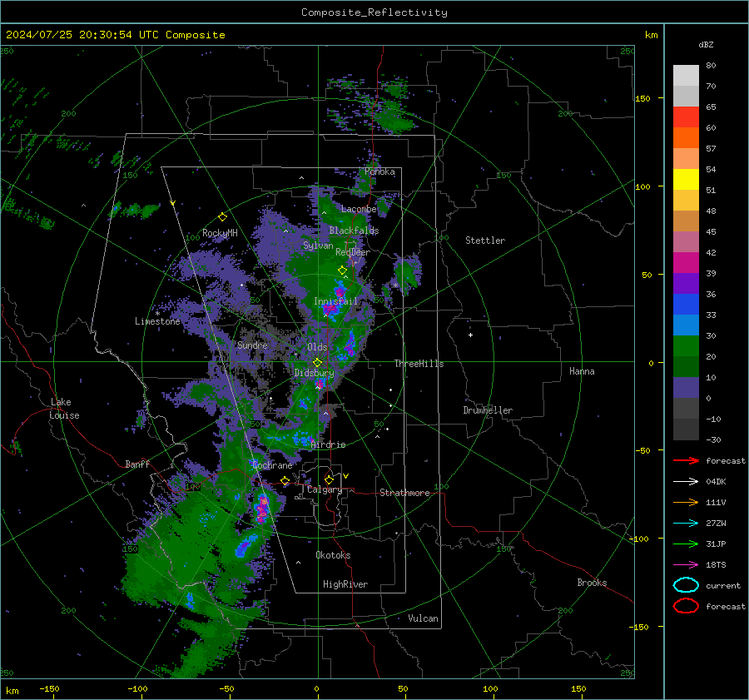Click the Stettler city label
The image size is (749, 700).
(485, 241)
